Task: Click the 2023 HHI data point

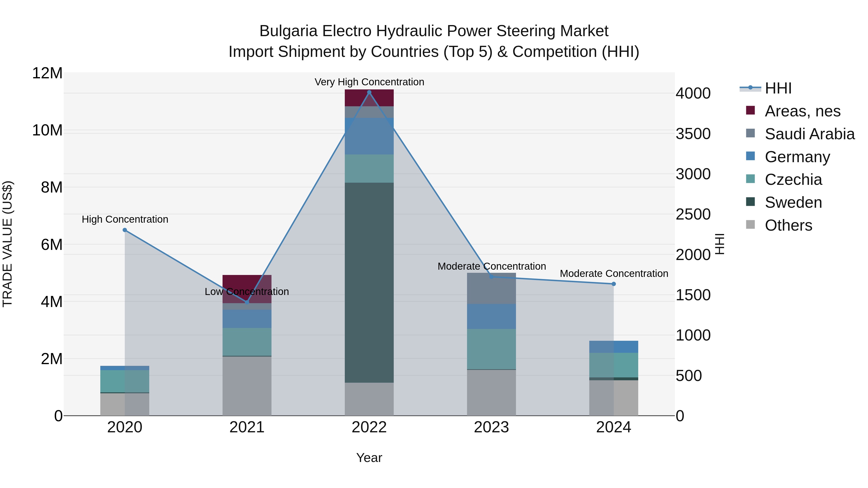Action: click(491, 276)
